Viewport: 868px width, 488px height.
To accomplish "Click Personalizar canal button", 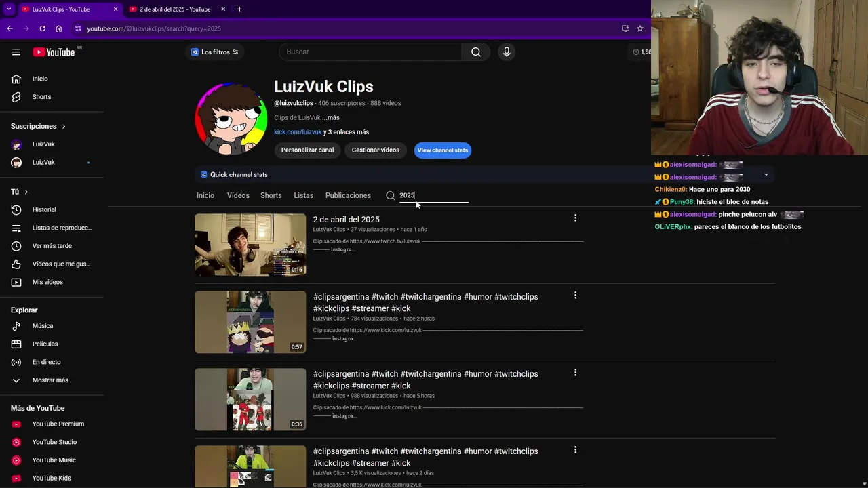I will pos(307,150).
